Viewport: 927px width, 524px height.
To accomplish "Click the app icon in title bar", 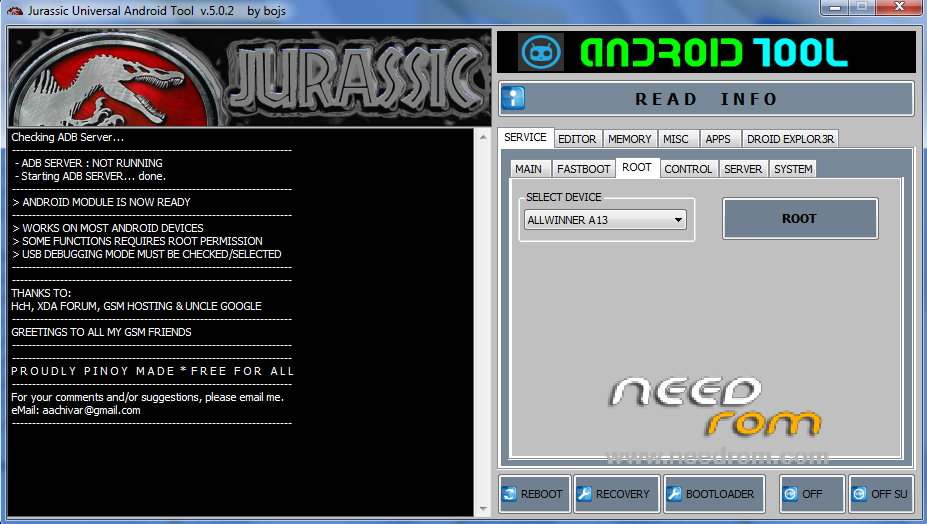I will pos(13,10).
